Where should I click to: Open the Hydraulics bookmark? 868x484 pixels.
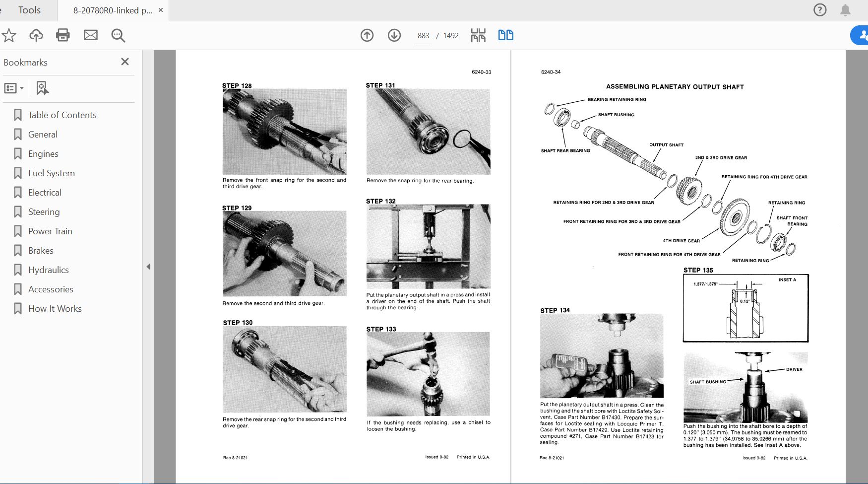[48, 270]
